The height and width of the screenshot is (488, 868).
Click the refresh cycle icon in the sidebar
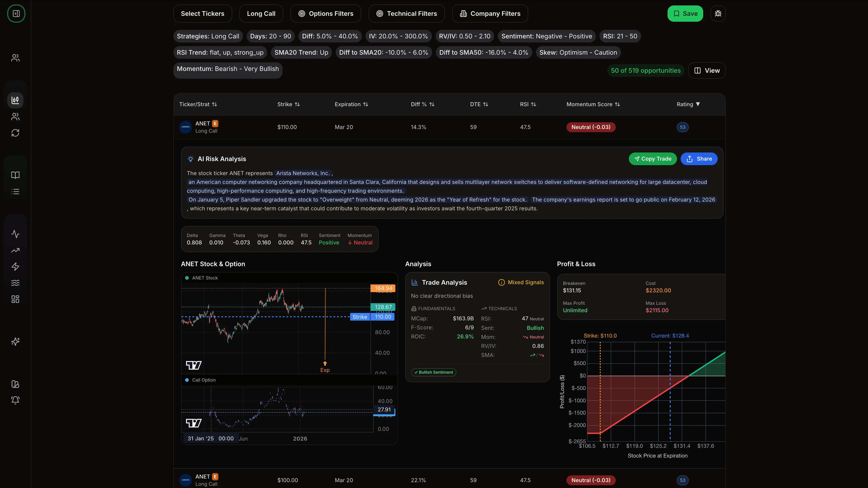tap(16, 133)
